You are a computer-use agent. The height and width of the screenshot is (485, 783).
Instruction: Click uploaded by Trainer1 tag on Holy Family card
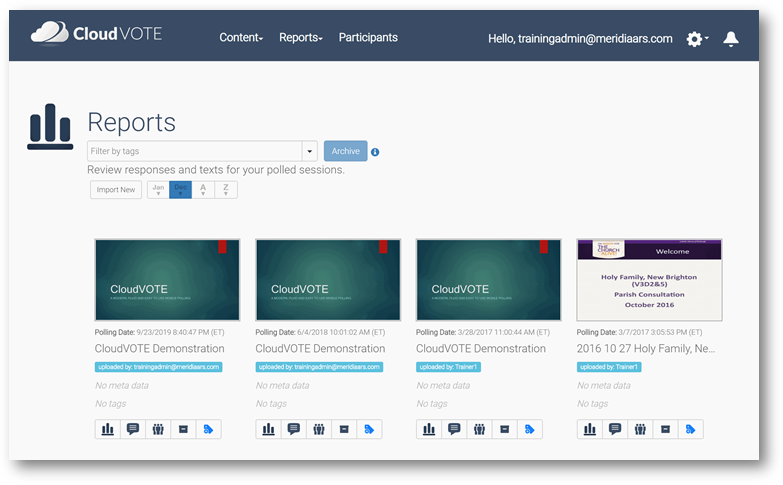pyautogui.click(x=609, y=367)
